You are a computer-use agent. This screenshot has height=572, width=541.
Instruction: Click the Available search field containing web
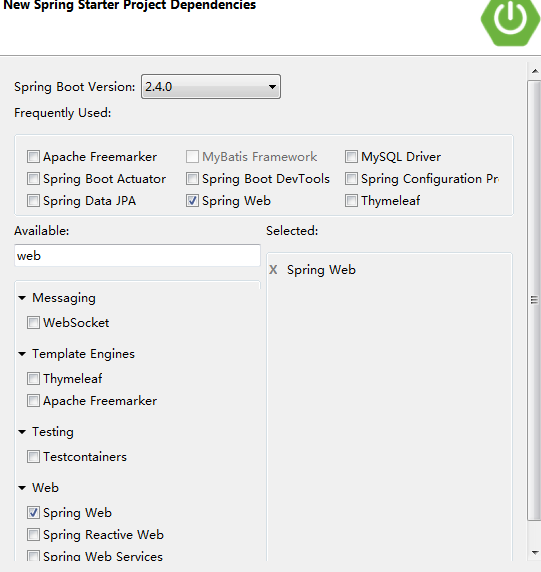[x=137, y=256]
